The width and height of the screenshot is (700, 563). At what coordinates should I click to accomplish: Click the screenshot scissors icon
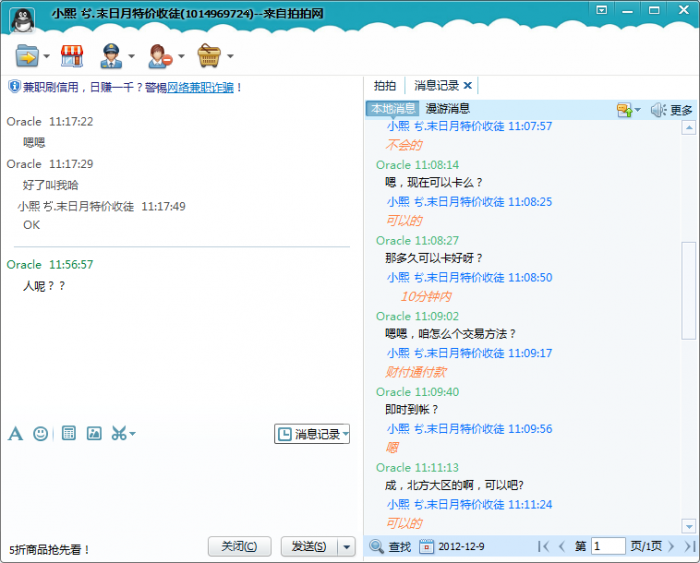119,434
